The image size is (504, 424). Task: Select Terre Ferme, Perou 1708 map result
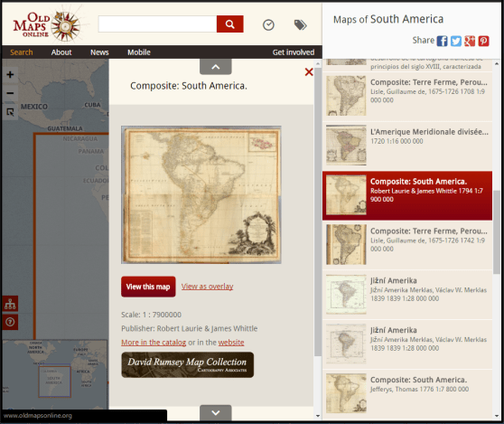click(x=407, y=96)
